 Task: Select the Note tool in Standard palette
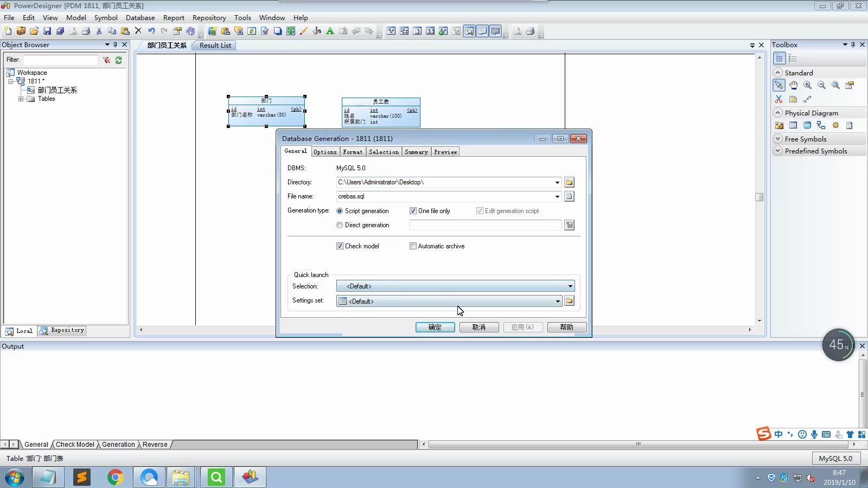click(793, 99)
